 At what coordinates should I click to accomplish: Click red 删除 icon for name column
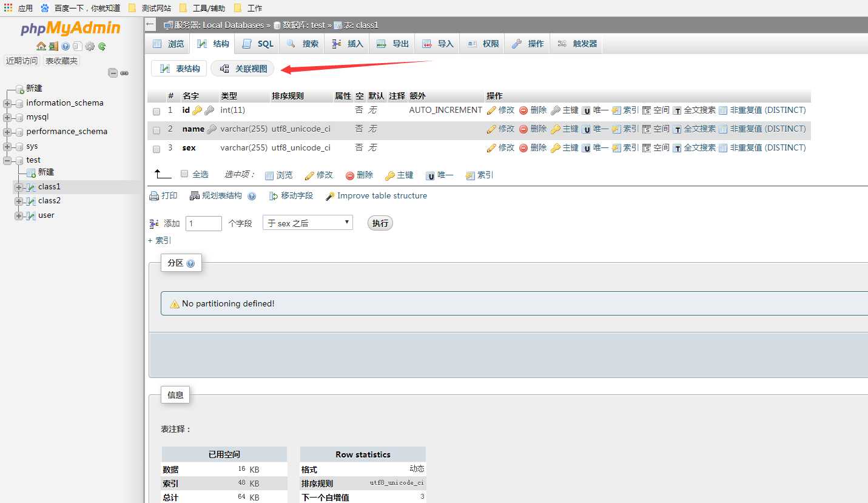tap(523, 129)
